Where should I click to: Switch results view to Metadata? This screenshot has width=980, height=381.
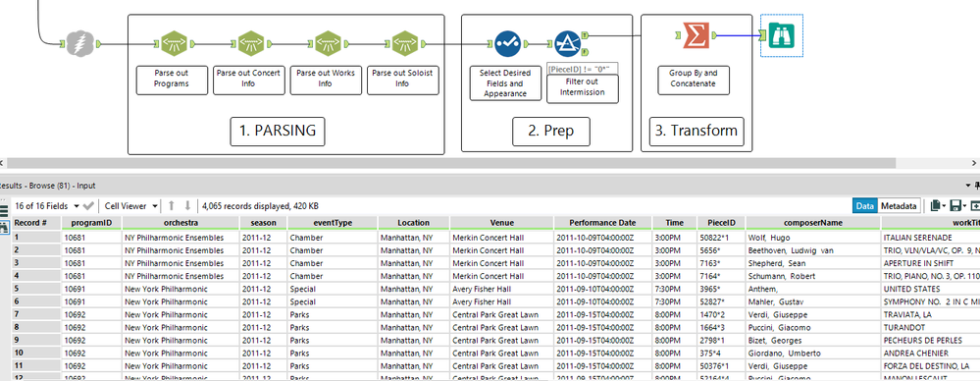900,206
